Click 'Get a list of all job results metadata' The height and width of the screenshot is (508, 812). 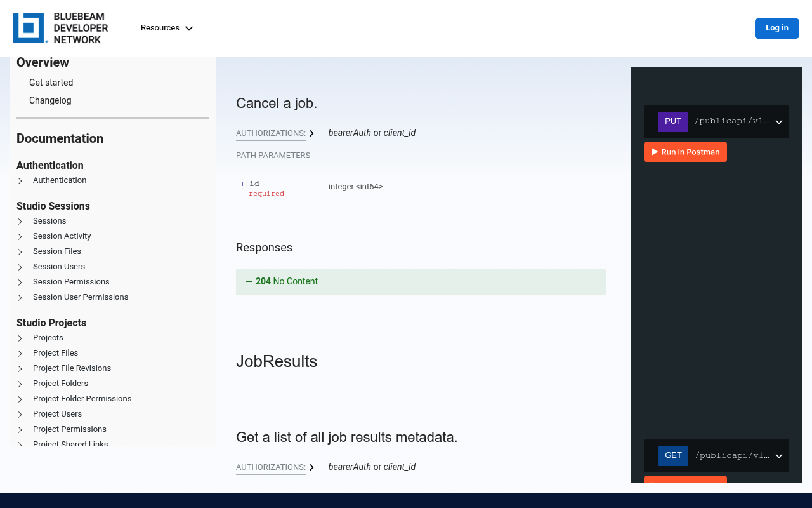[347, 438]
